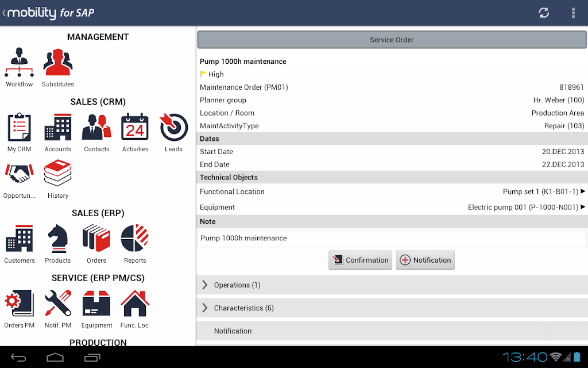Tap the Service Order header bar

pyautogui.click(x=392, y=40)
